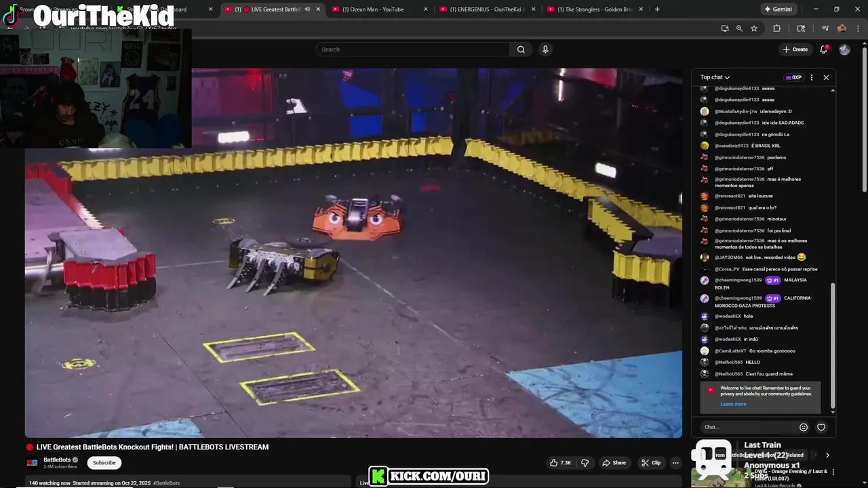Close the ENERGENIUS tab
This screenshot has height=488, width=868.
point(534,9)
